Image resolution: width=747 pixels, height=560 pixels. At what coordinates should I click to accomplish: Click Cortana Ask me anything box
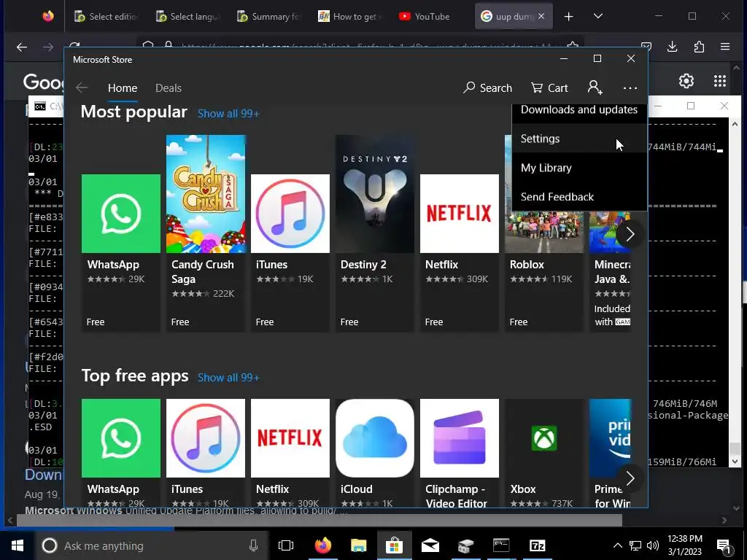152,545
